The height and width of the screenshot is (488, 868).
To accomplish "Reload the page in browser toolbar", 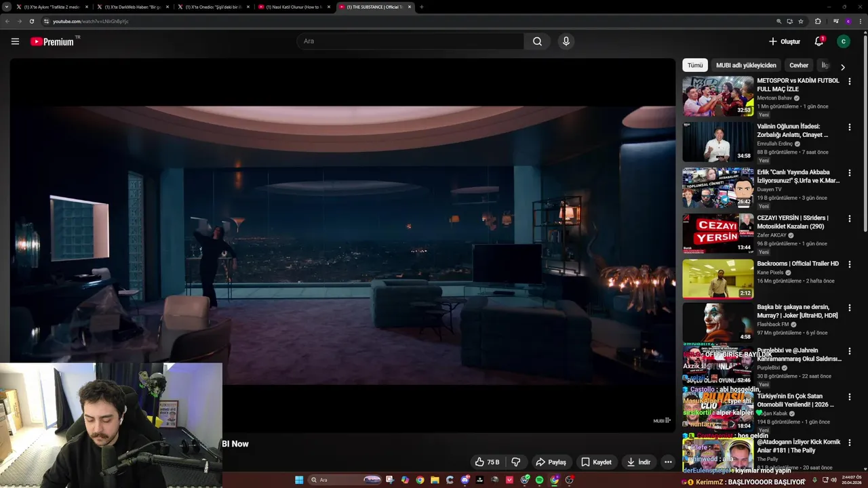I will pos(31,21).
